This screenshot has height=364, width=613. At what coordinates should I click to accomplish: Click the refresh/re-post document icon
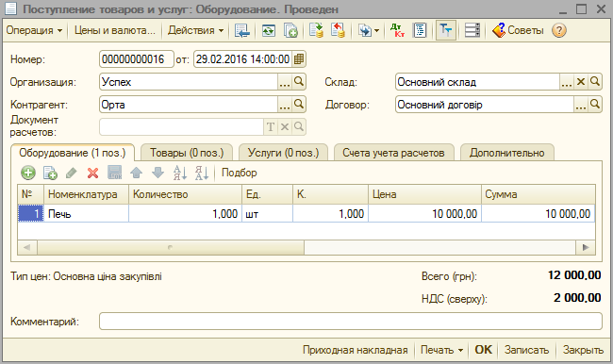(268, 30)
